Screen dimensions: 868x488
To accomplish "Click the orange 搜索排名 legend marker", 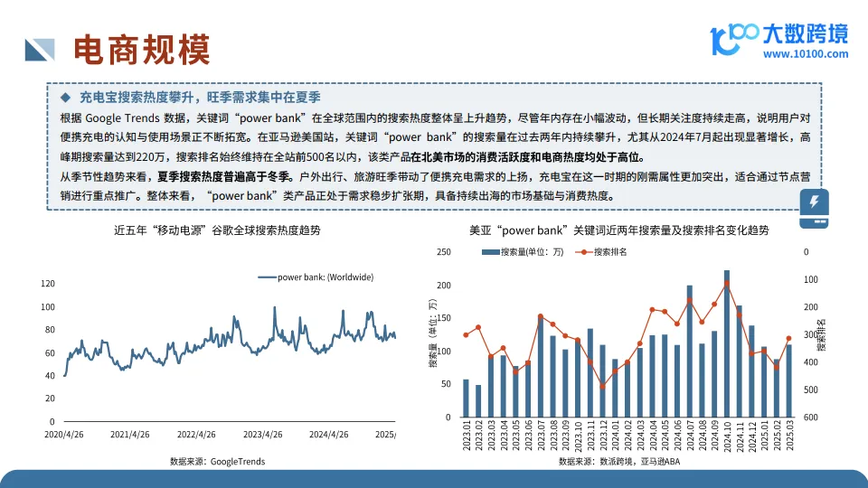I will (x=583, y=252).
